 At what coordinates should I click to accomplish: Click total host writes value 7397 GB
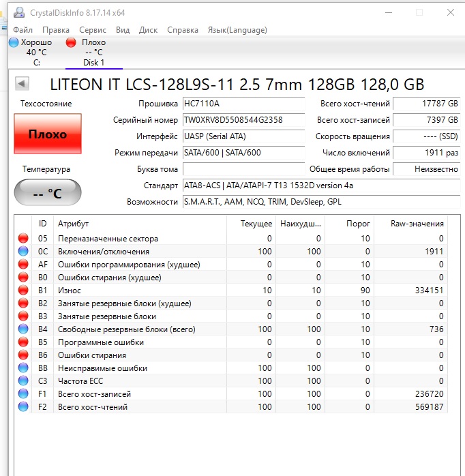426,120
